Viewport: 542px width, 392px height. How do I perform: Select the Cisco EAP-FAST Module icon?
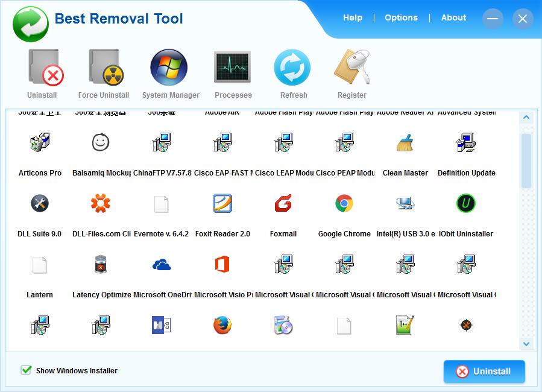pyautogui.click(x=222, y=142)
